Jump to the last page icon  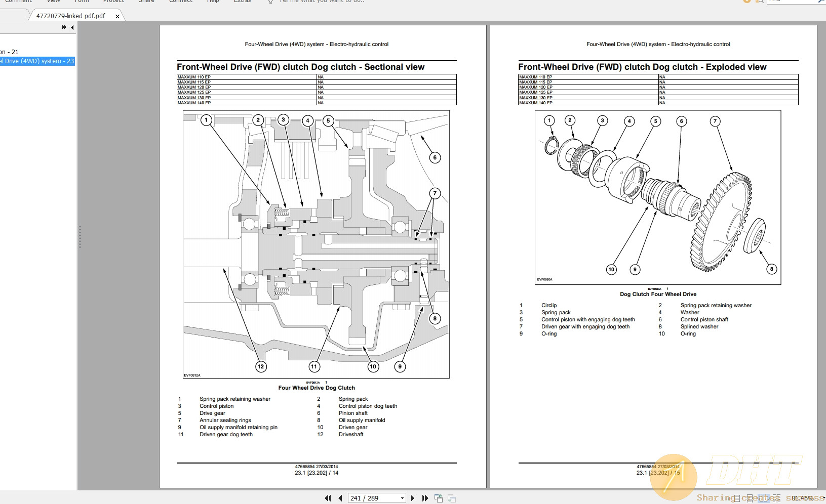[x=425, y=498]
